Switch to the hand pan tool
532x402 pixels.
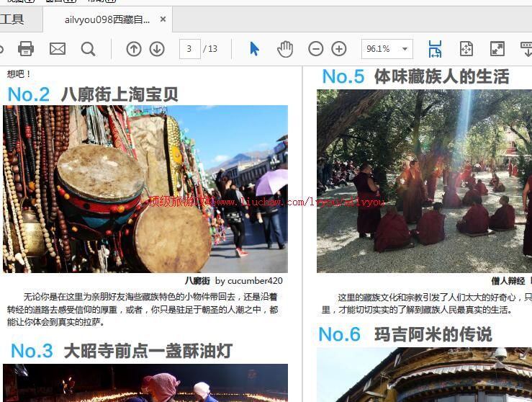click(x=286, y=49)
